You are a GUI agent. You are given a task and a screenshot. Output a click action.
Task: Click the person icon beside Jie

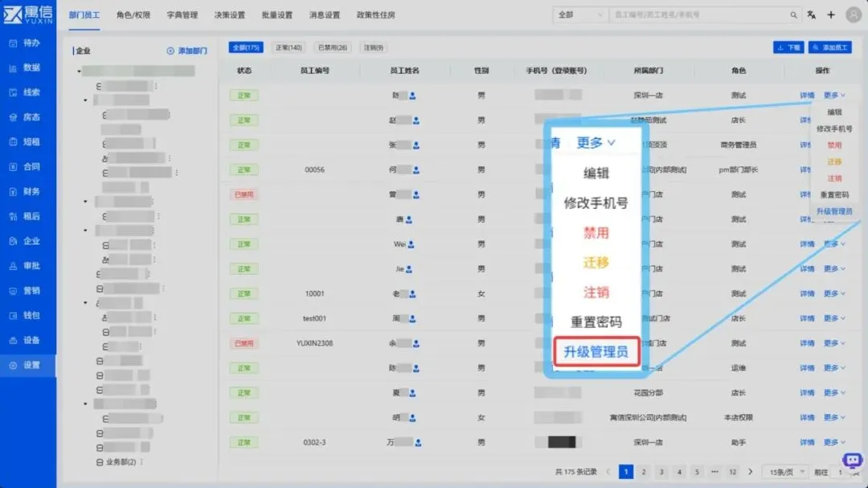[x=408, y=269]
